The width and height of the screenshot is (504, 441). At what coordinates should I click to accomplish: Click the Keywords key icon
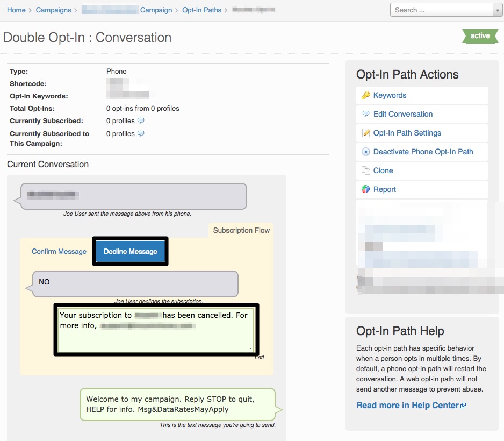tap(366, 95)
